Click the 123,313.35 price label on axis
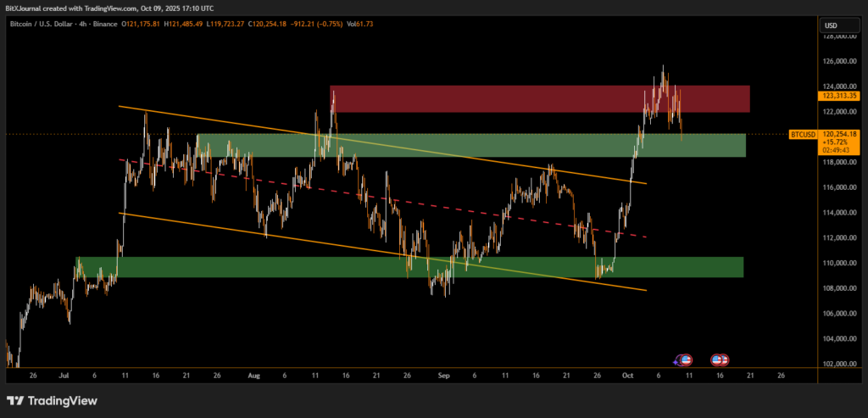Screen dimensions: 868x418 [839, 96]
